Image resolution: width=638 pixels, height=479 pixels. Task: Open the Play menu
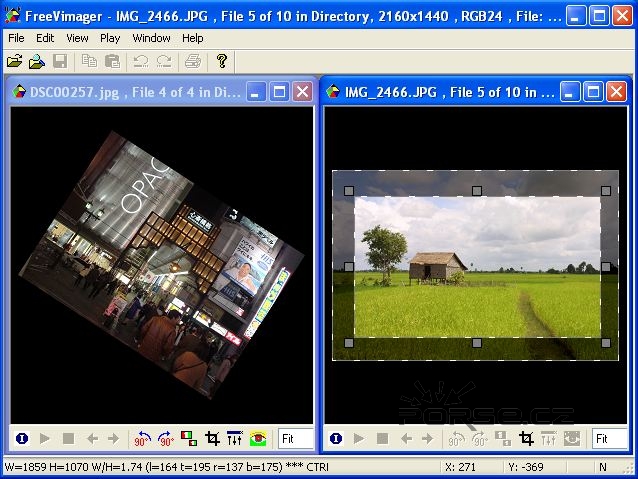[110, 38]
